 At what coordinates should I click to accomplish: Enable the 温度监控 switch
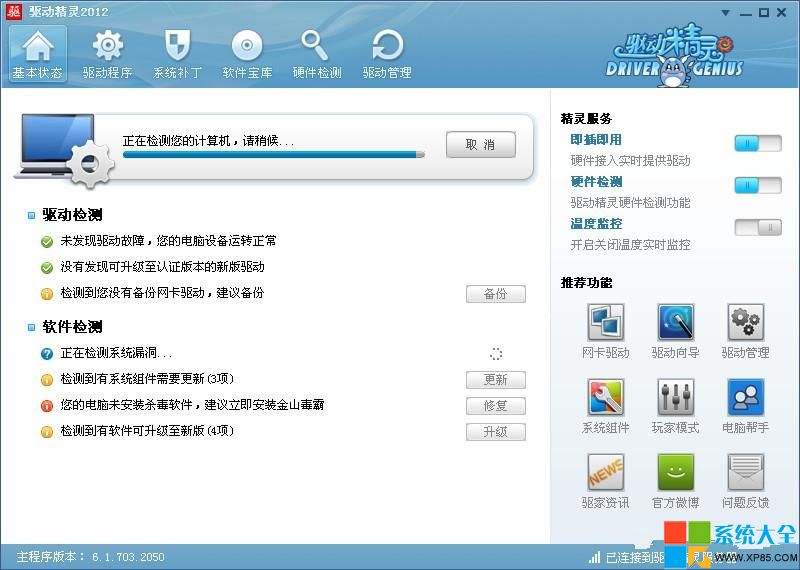758,227
